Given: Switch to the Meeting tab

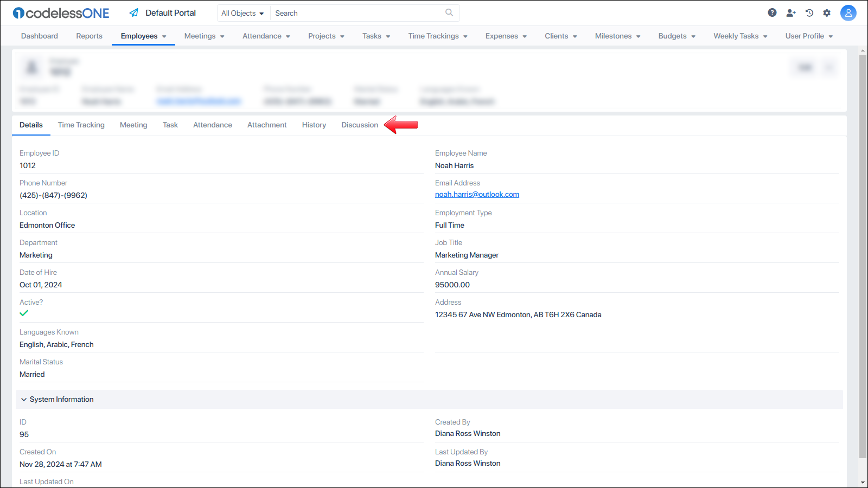Looking at the screenshot, I should coord(133,125).
